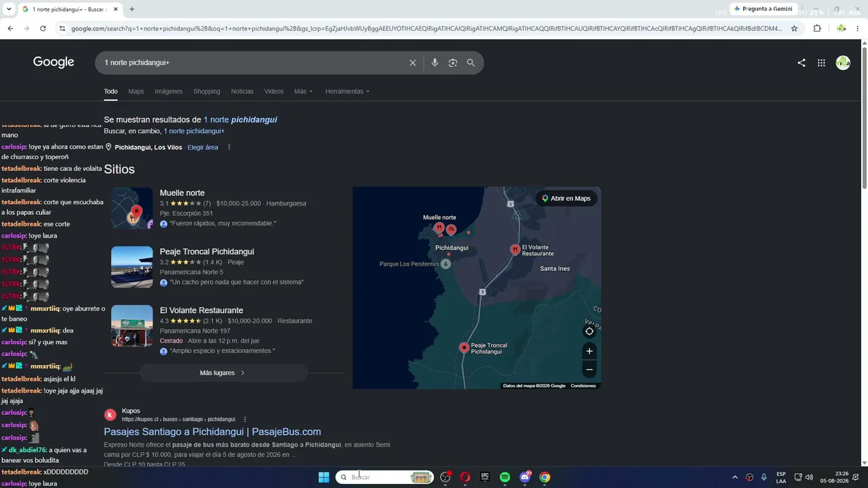Bookmark this page with the star
The height and width of the screenshot is (488, 868).
[794, 28]
